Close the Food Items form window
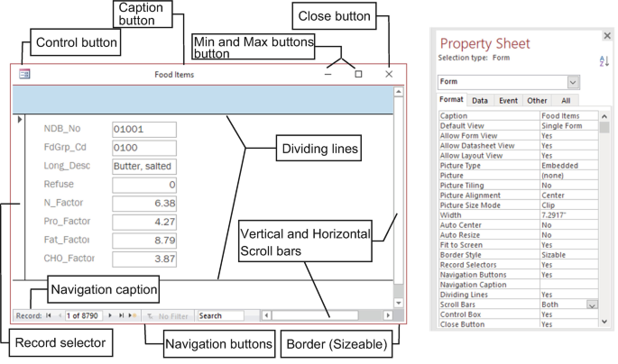Image resolution: width=618 pixels, height=364 pixels. click(x=389, y=74)
